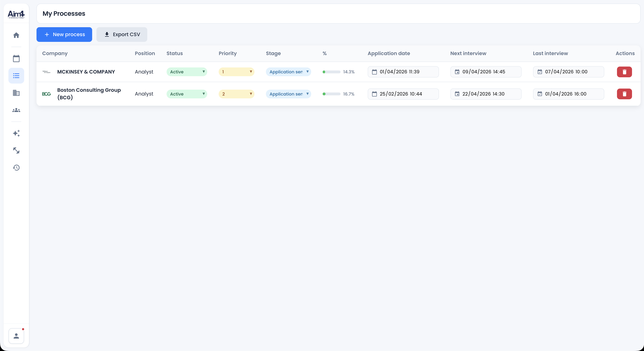The image size is (644, 351).
Task: Delete the McKinsey & Company process
Action: click(x=624, y=72)
